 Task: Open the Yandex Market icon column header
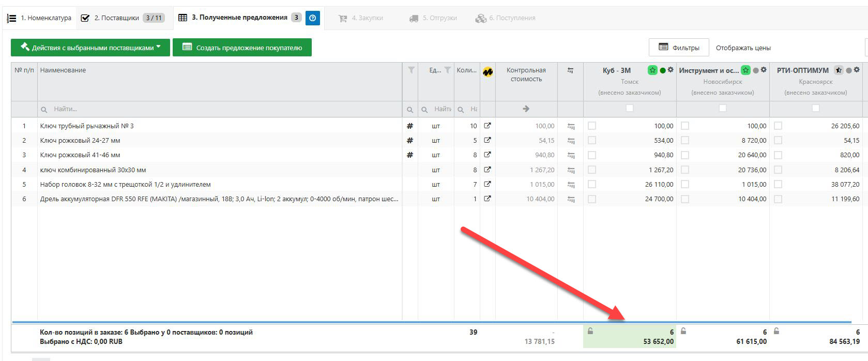488,72
